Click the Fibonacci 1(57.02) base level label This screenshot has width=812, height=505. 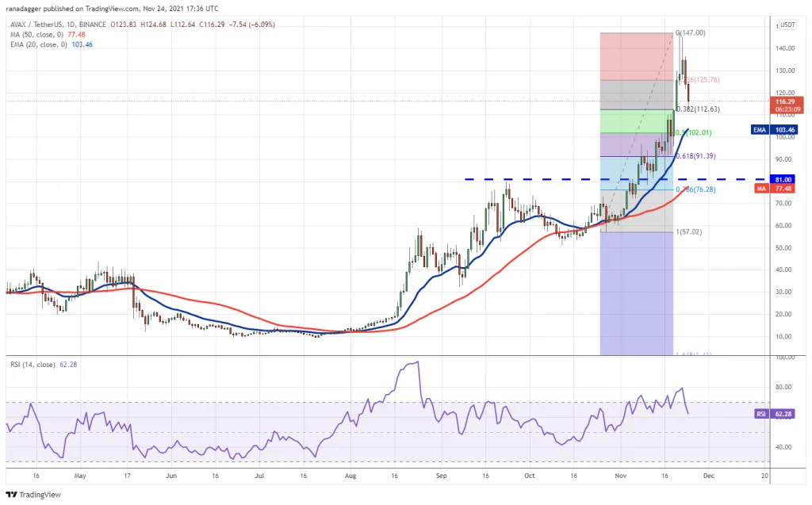(688, 232)
